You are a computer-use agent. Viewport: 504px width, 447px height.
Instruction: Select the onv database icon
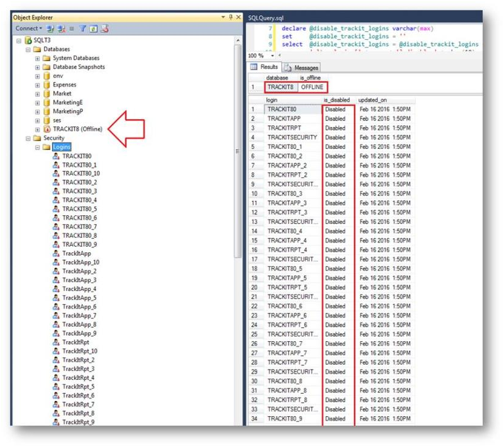click(x=47, y=76)
